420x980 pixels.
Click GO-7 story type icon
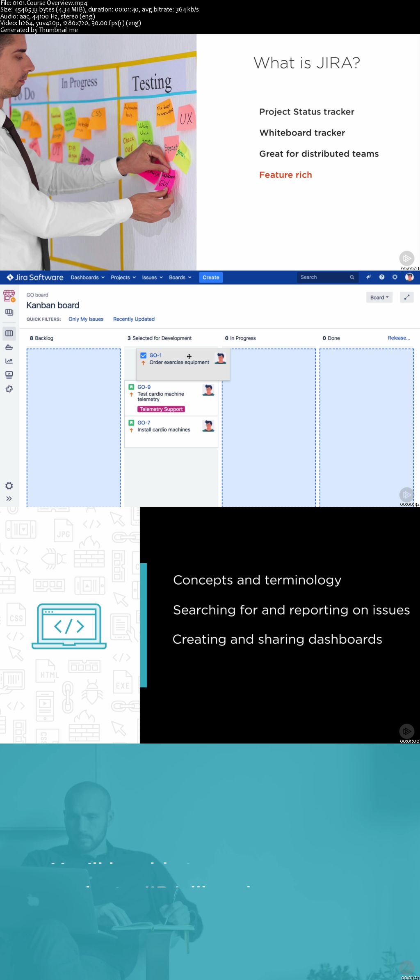coord(131,423)
